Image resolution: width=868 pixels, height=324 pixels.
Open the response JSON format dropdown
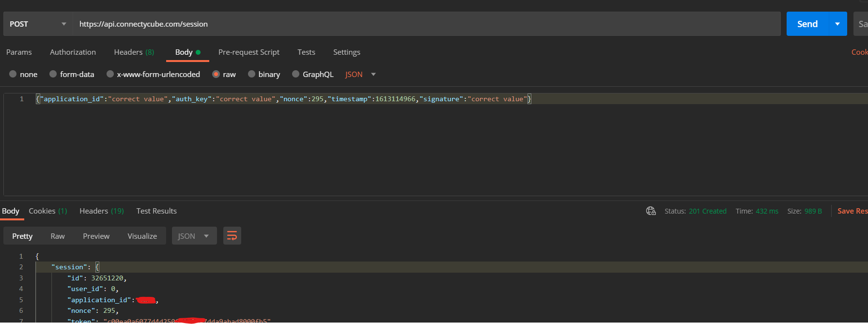(x=194, y=236)
